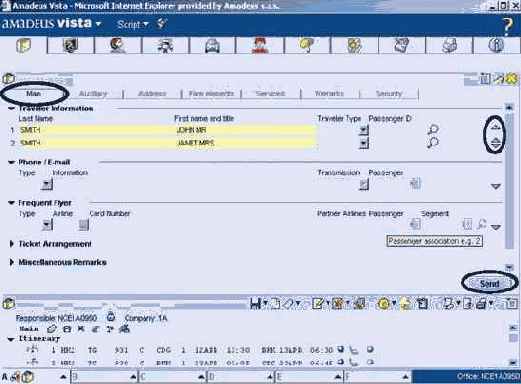Click the new page icon in PNR toolbar
This screenshot has height=384, width=521.
(275, 304)
